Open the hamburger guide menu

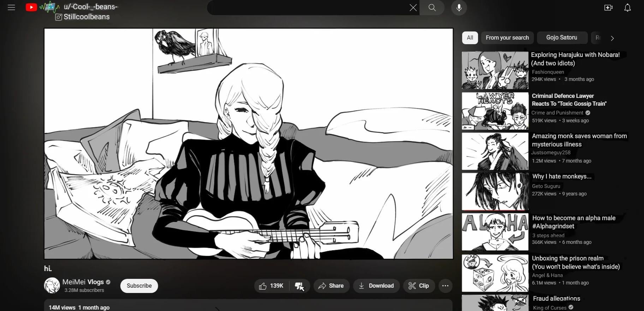click(11, 7)
